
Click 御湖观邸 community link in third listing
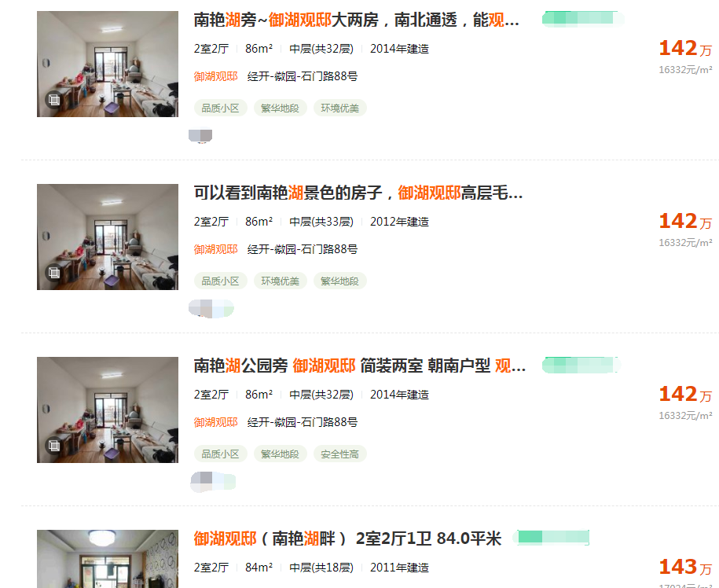[x=215, y=422]
